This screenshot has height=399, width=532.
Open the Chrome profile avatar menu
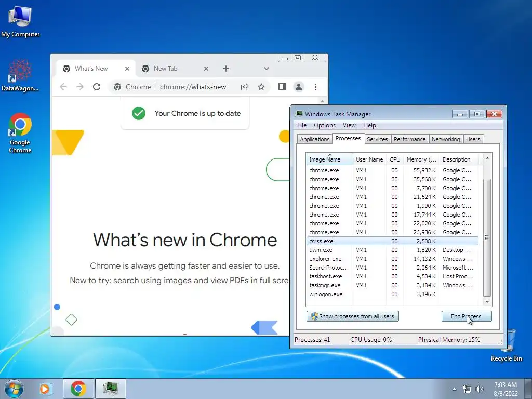(299, 87)
